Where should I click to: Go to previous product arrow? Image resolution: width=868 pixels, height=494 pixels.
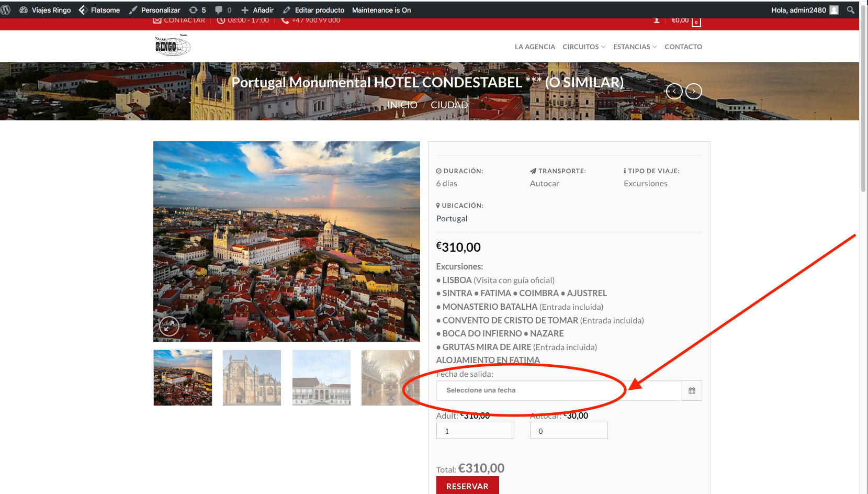tap(674, 92)
